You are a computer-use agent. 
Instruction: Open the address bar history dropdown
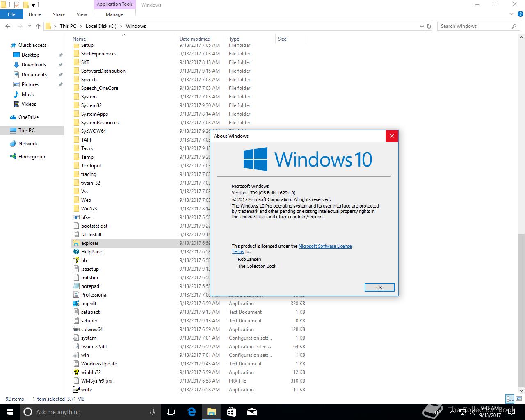coord(422,26)
